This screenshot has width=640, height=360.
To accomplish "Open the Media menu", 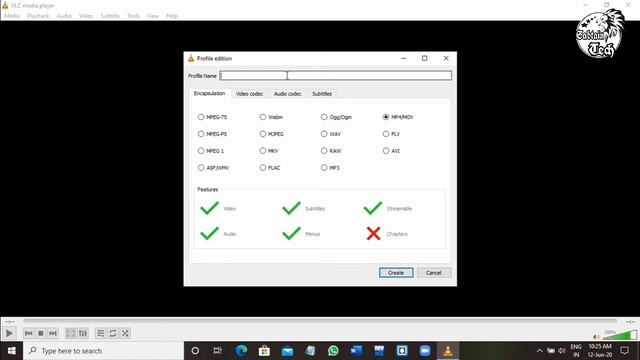I will click(x=12, y=16).
